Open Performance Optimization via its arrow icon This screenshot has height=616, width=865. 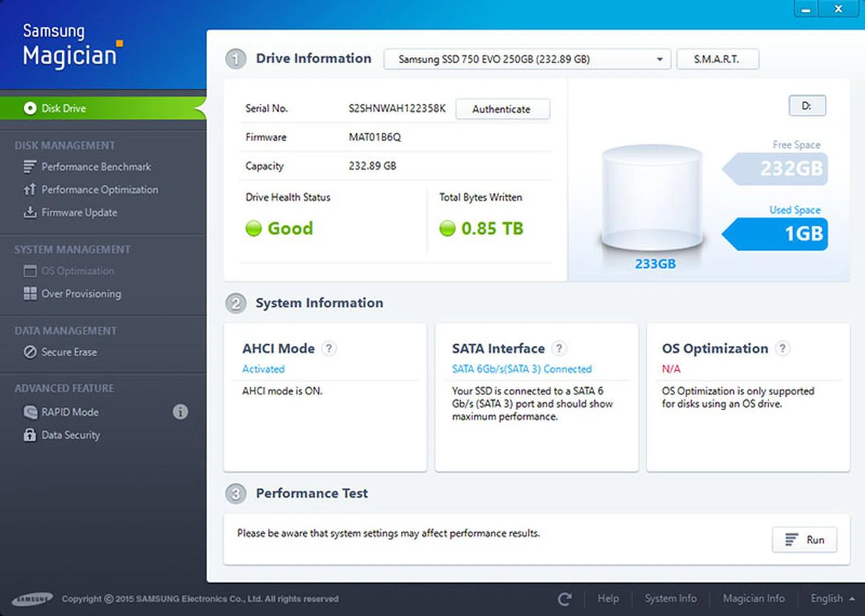point(30,190)
